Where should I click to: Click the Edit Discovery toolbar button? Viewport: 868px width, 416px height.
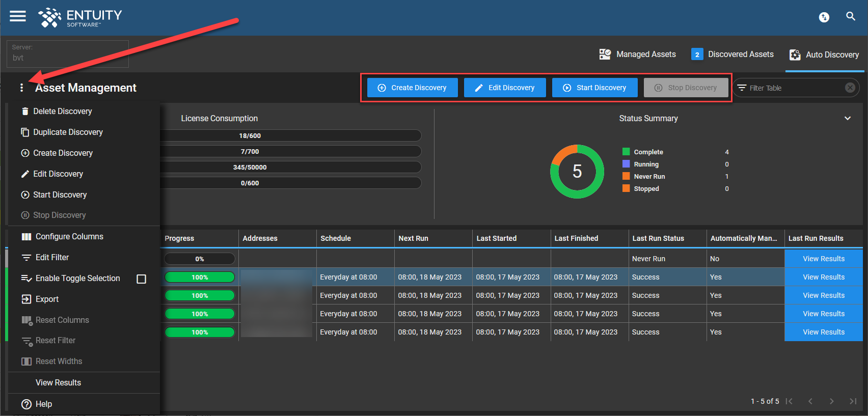click(x=505, y=88)
